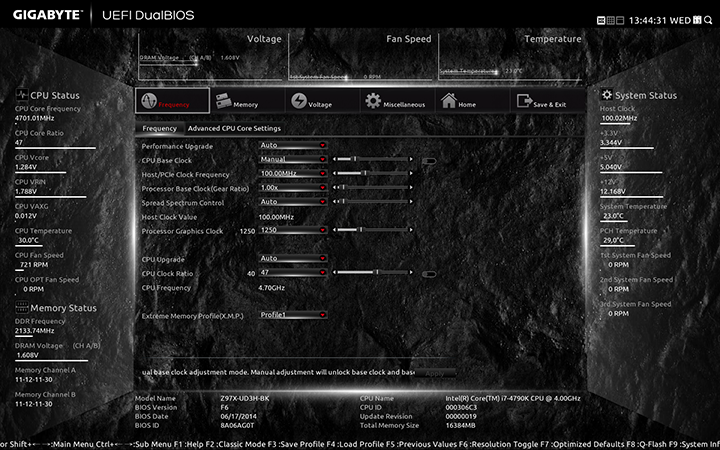Open the Voltage lightning icon section
Viewport: 720px width, 450px height.
(311, 102)
